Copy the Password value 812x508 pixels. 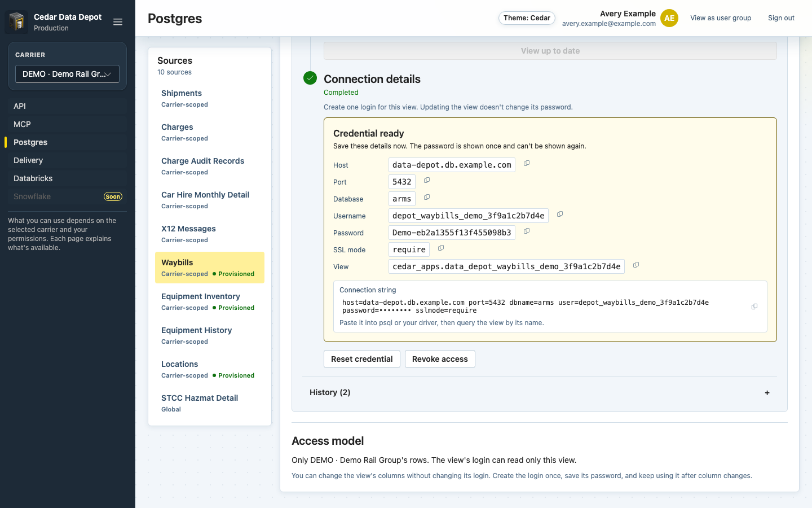click(x=527, y=231)
